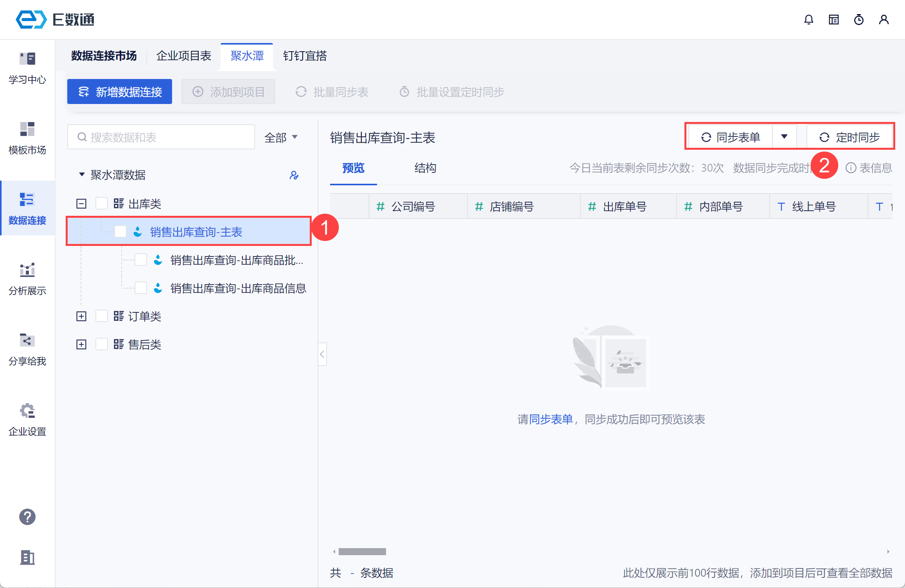Viewport: 905px width, 588px height.
Task: Collapse the 出库类 tree node
Action: pos(81,204)
